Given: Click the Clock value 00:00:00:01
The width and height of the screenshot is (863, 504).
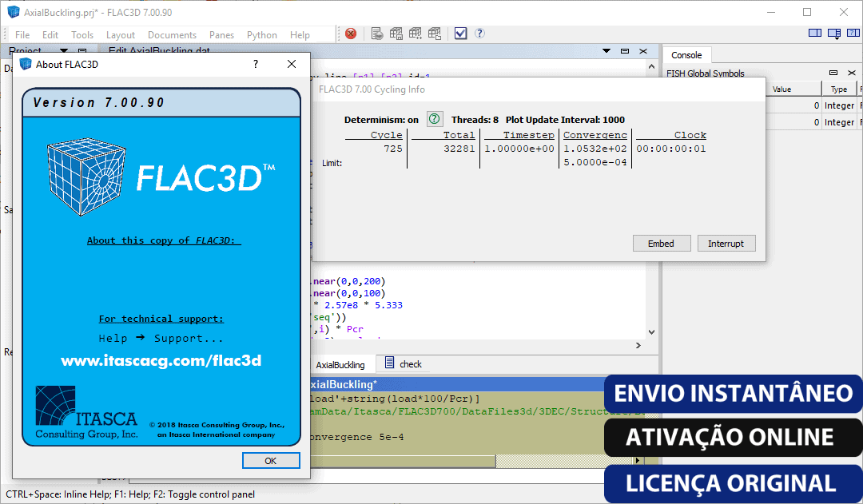Looking at the screenshot, I should tap(671, 149).
